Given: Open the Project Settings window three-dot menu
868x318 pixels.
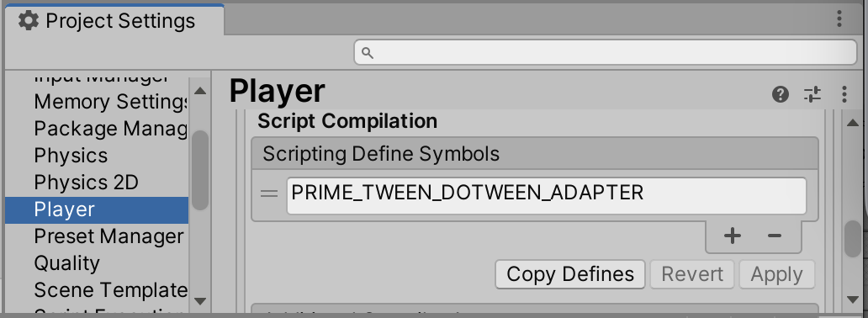Looking at the screenshot, I should [x=839, y=19].
